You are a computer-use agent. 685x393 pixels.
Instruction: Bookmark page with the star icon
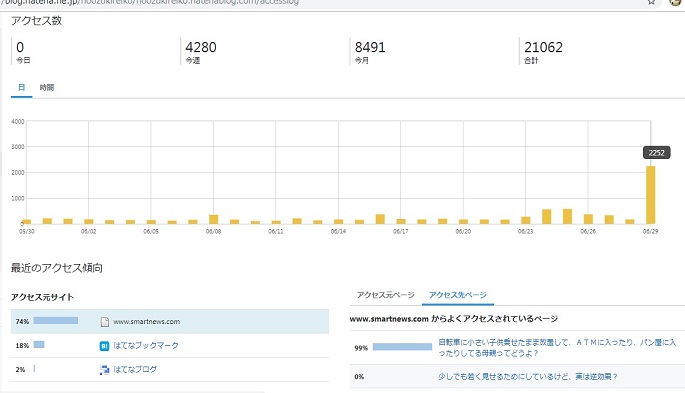(651, 2)
